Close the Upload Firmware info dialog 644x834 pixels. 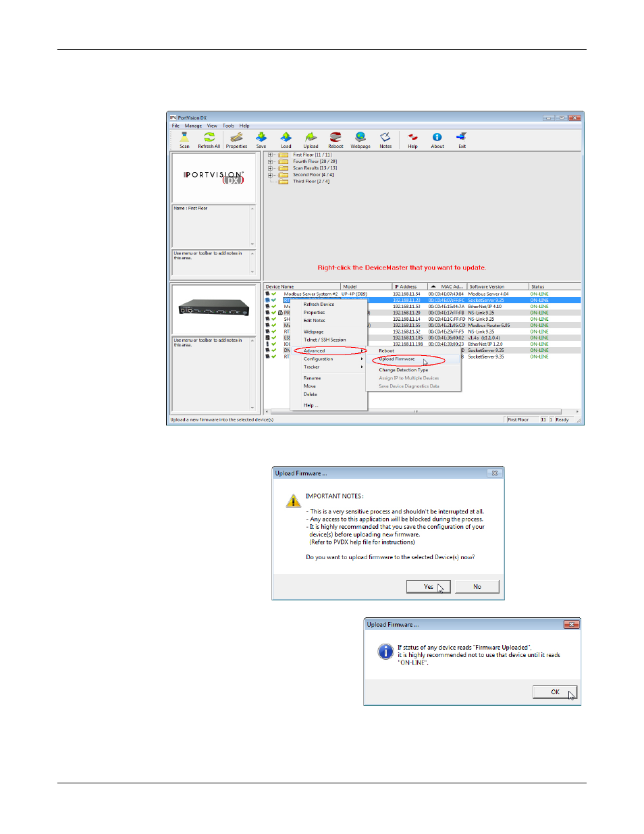[x=571, y=625]
